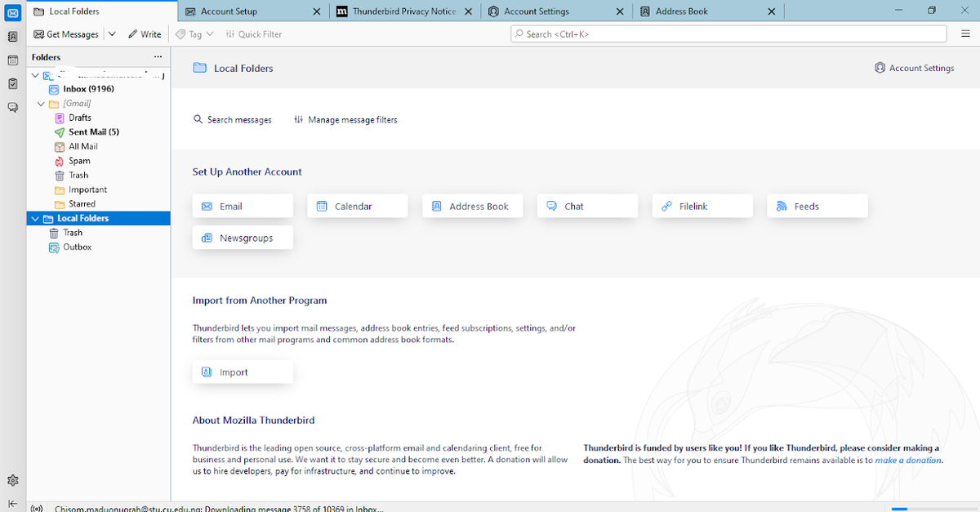Collapse the [Gmail] folder group

click(40, 103)
